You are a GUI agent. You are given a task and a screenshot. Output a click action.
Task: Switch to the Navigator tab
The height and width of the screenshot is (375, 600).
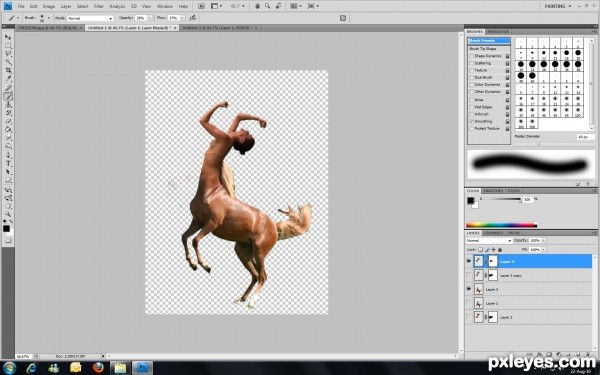(x=498, y=31)
